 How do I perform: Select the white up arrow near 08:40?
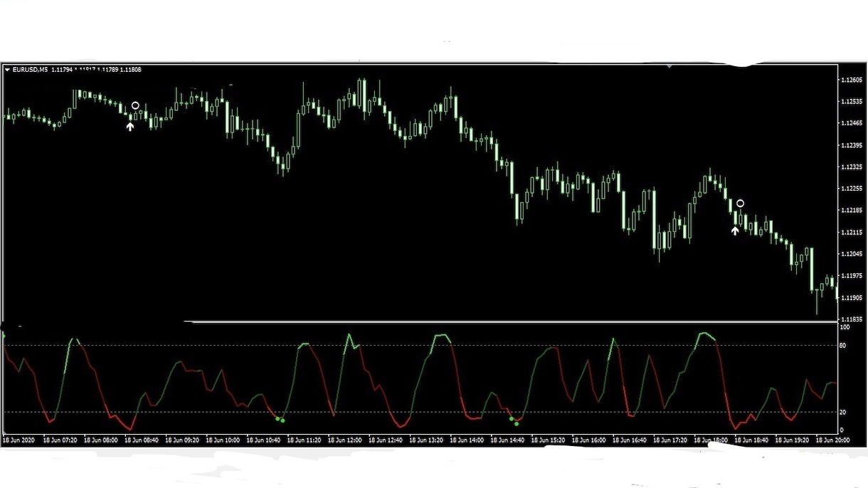point(129,127)
